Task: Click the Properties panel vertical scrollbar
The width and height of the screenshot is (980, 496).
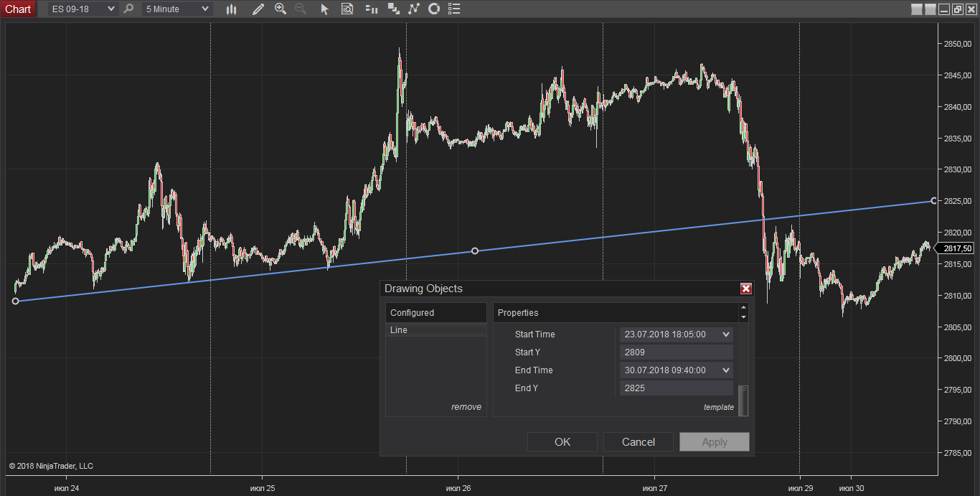Action: click(743, 401)
